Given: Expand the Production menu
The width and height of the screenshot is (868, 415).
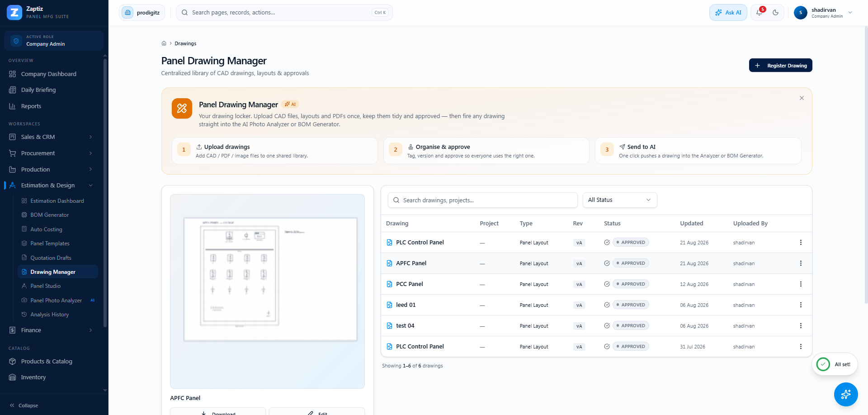Looking at the screenshot, I should 51,170.
